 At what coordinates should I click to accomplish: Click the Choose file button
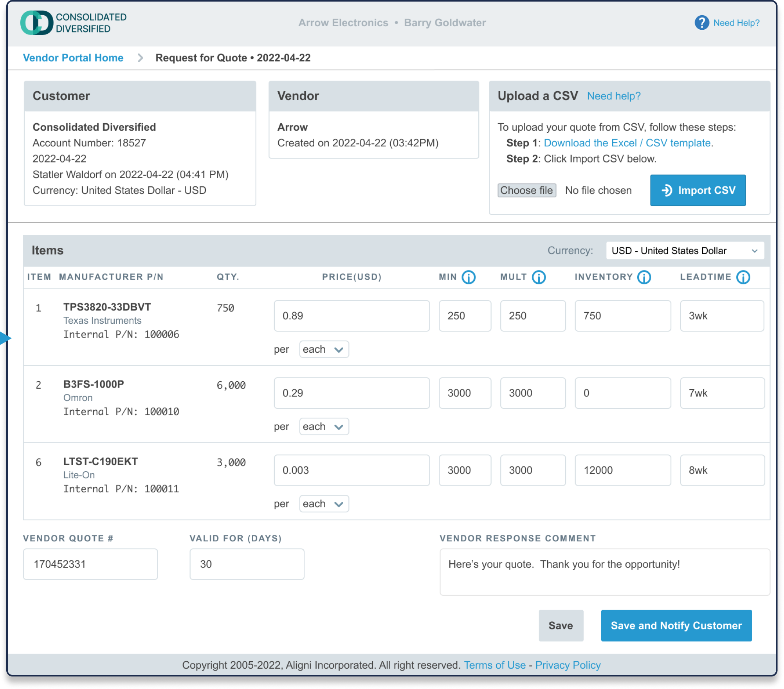pos(526,190)
